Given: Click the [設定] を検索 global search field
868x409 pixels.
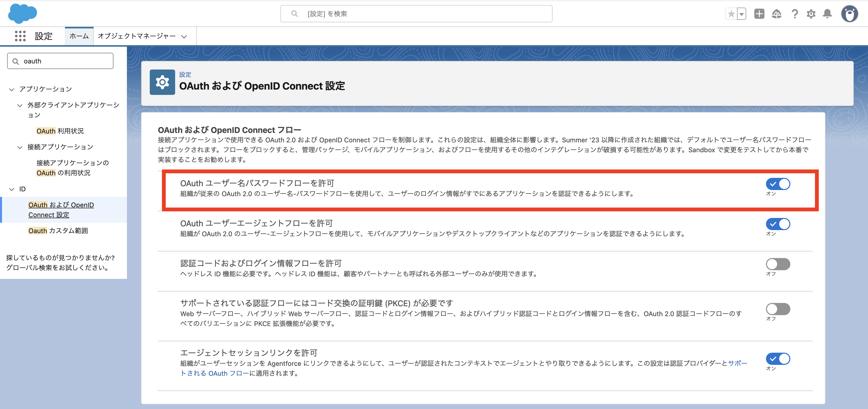Looking at the screenshot, I should [x=416, y=14].
